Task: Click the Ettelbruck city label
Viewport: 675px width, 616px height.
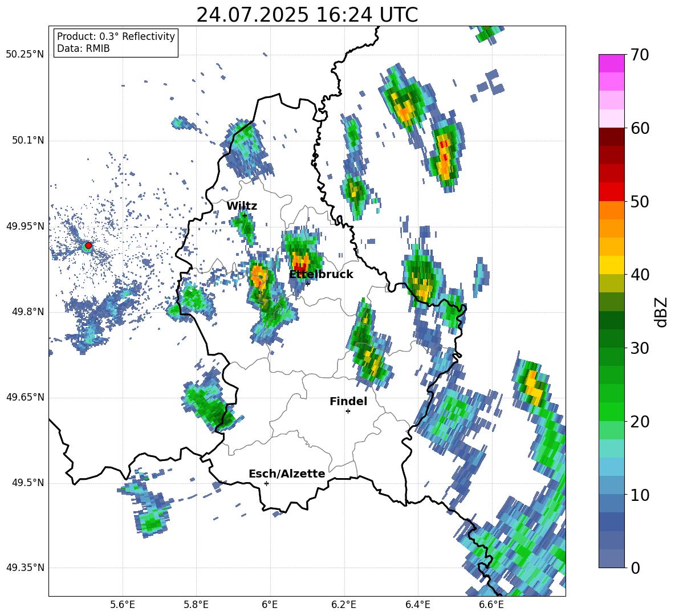Action: point(321,275)
